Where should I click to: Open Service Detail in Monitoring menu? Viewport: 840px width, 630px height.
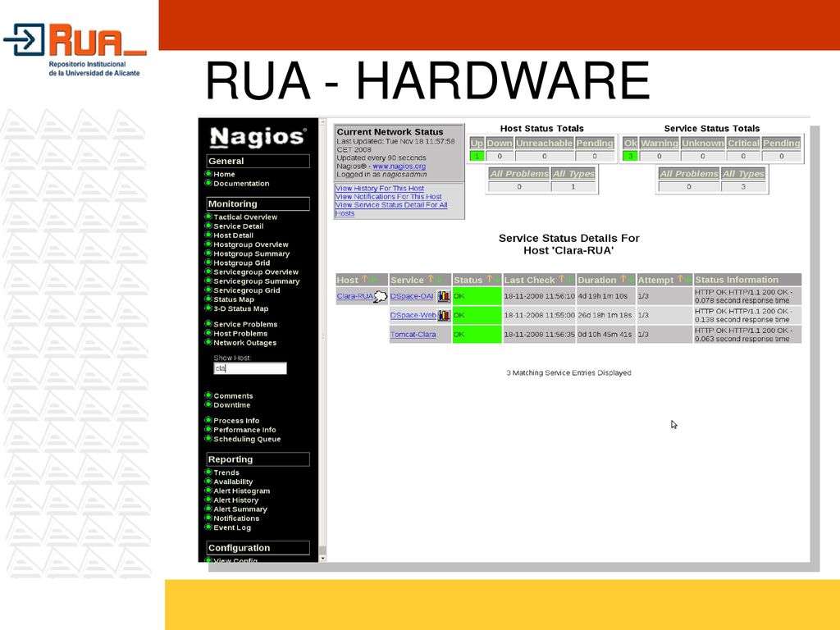(239, 226)
